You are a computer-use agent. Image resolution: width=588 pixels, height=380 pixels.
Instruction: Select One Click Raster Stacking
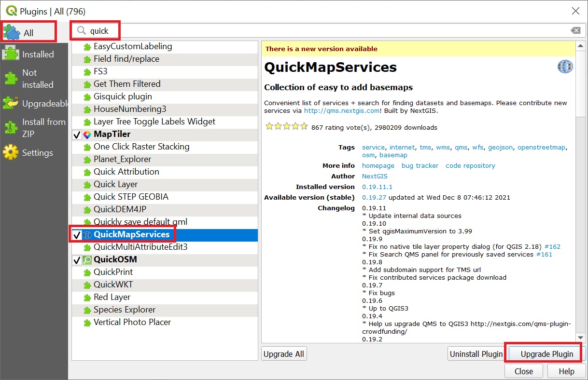[165, 147]
